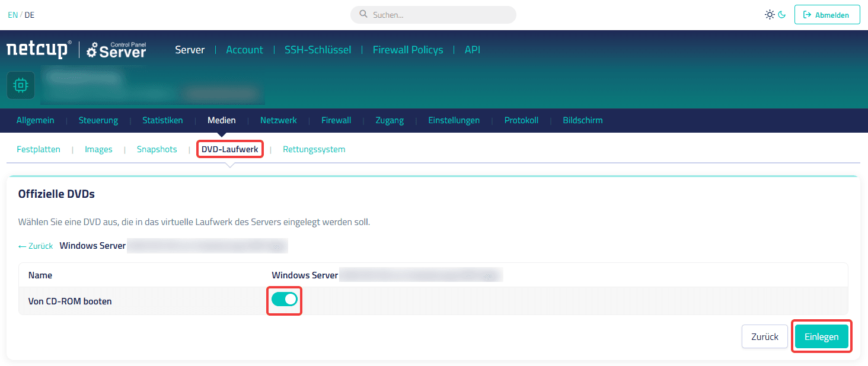This screenshot has width=868, height=366.
Task: Select the Netzwerk menu item
Action: [278, 120]
